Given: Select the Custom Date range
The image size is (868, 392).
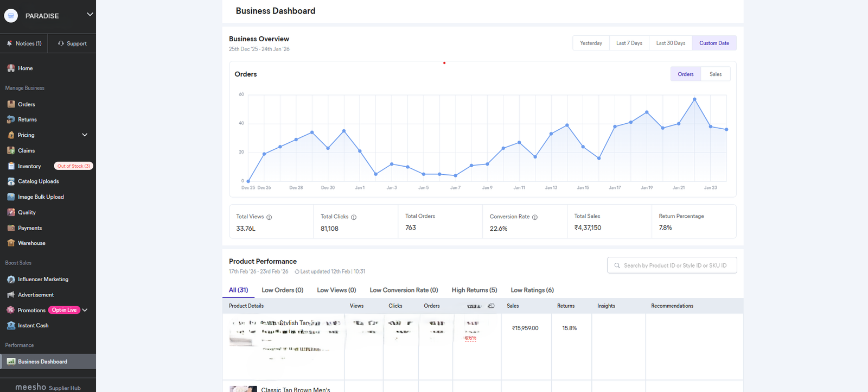Looking at the screenshot, I should click(714, 43).
